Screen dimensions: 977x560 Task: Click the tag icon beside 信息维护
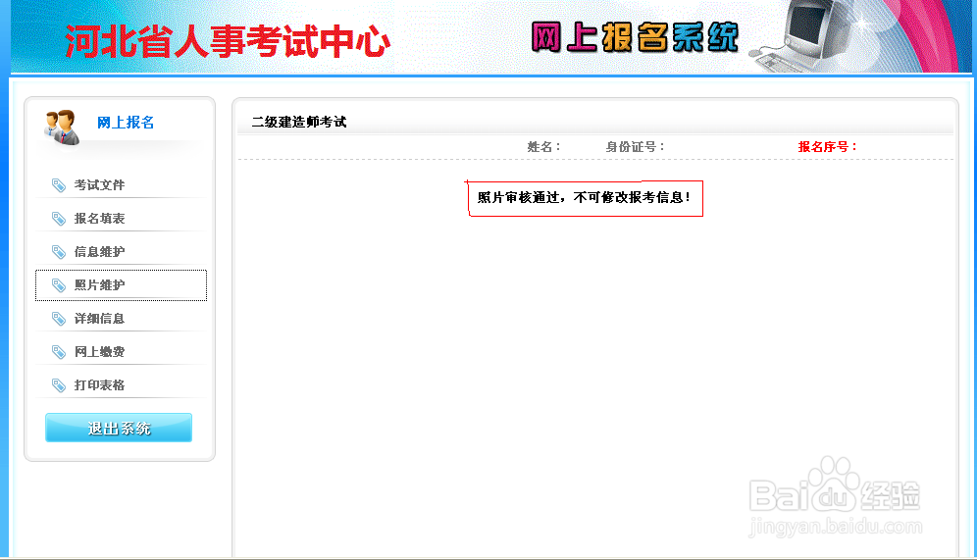tap(59, 252)
